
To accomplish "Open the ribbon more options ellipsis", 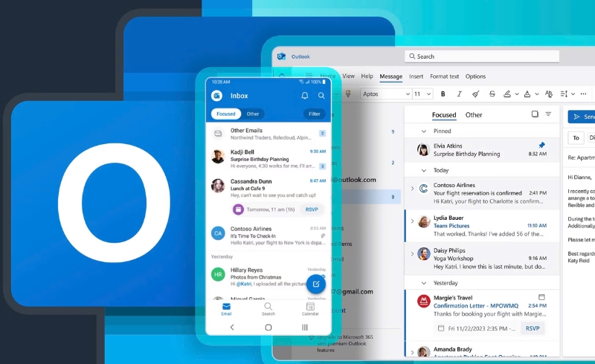I will (584, 94).
